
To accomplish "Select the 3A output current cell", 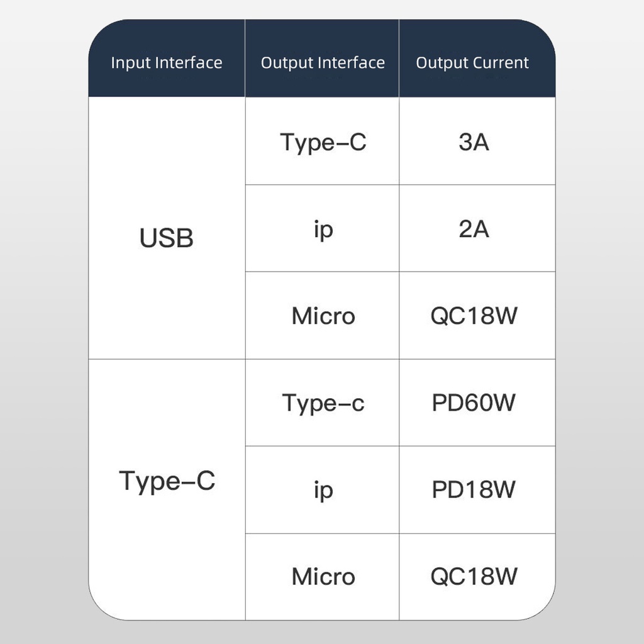I will tap(474, 142).
